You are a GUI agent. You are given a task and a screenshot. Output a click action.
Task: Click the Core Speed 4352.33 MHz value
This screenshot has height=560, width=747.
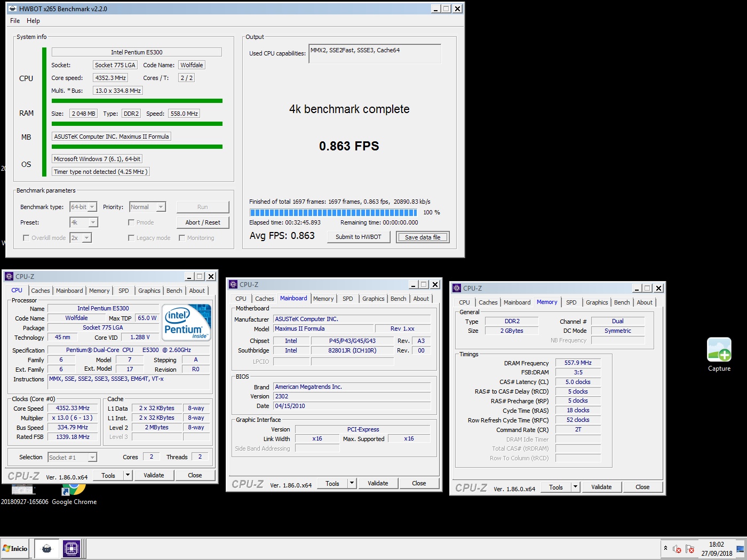(x=73, y=408)
